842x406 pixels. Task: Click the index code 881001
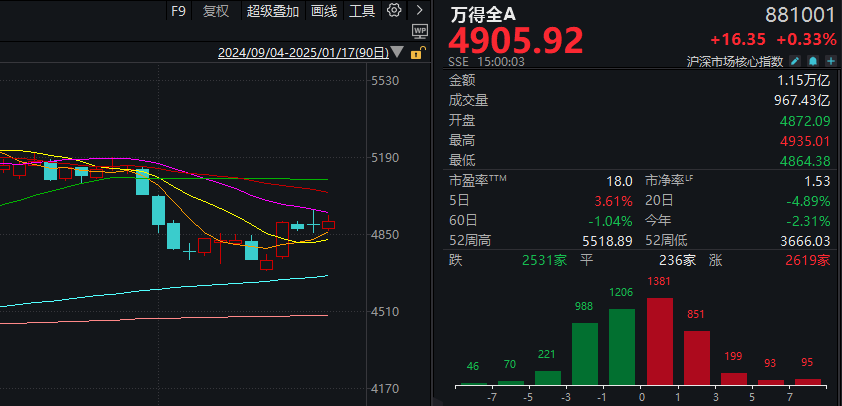tap(800, 16)
